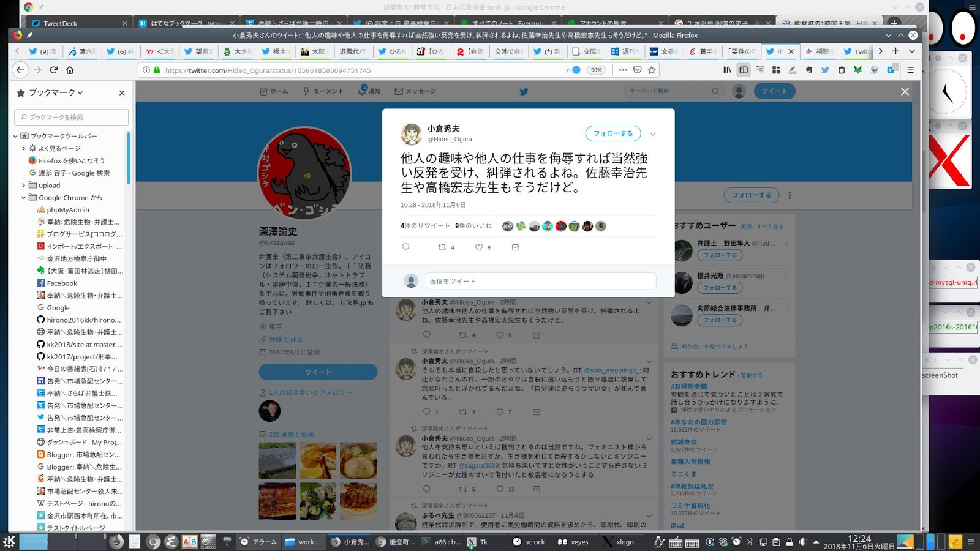Screen dimensions: 980x551
Task: Send tweet via direct message envelope
Action: (515, 247)
